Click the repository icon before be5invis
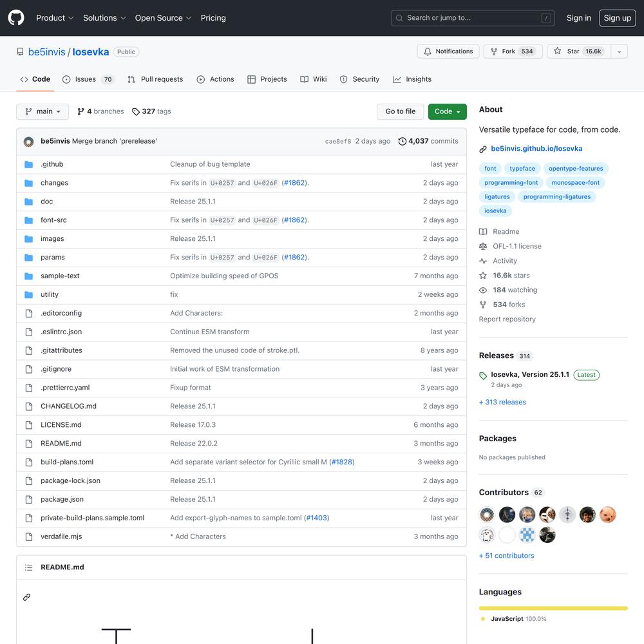This screenshot has width=644, height=644. tap(20, 52)
